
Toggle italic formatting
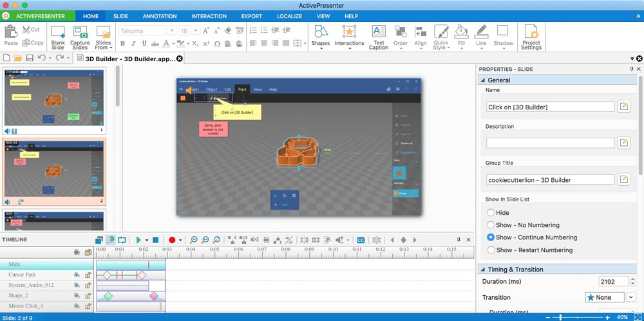click(133, 44)
